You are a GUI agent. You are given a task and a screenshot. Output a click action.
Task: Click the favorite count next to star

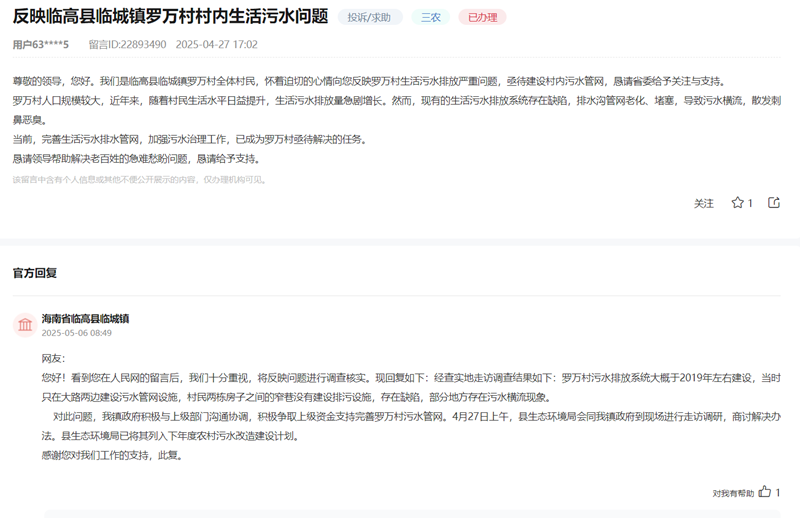pos(750,203)
